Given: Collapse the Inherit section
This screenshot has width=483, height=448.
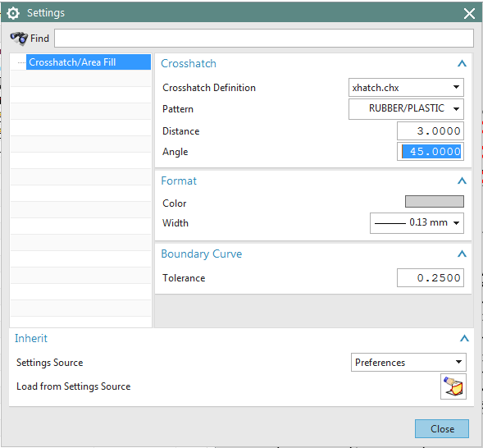Looking at the screenshot, I should [x=464, y=338].
